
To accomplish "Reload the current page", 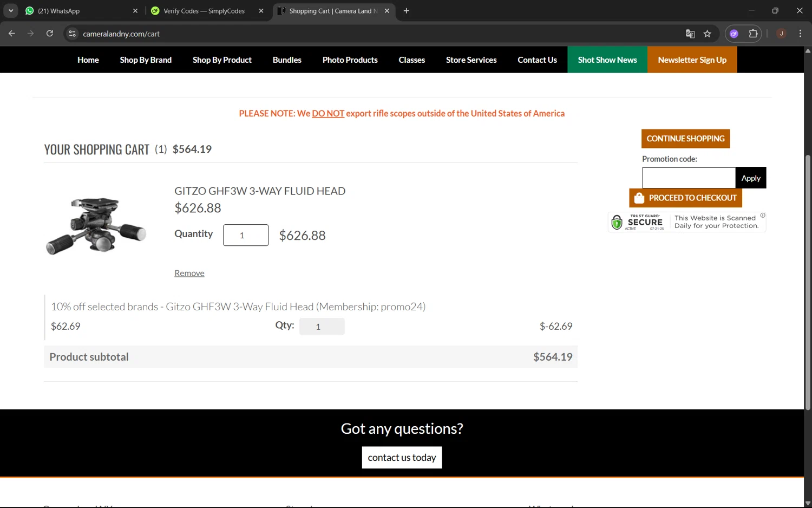I will tap(50, 34).
